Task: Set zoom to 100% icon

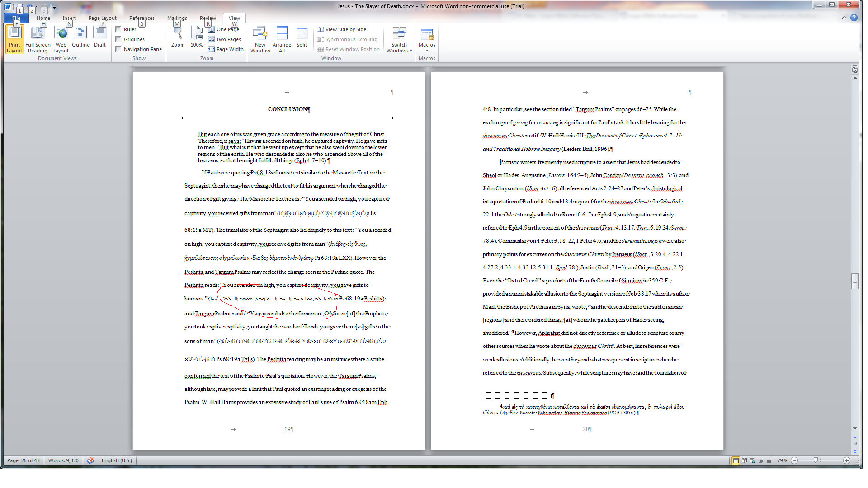Action: 197,34
